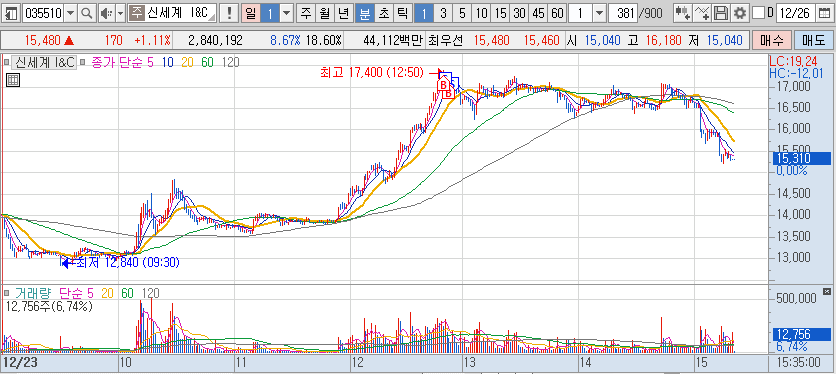The width and height of the screenshot is (836, 374).
Task: Click the grid table icon below the 신세계 I&C legend
Action: click(13, 81)
